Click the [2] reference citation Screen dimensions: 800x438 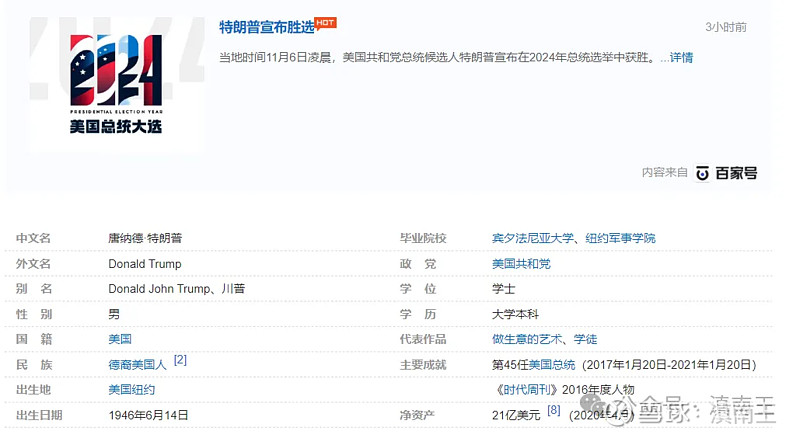[x=180, y=360]
